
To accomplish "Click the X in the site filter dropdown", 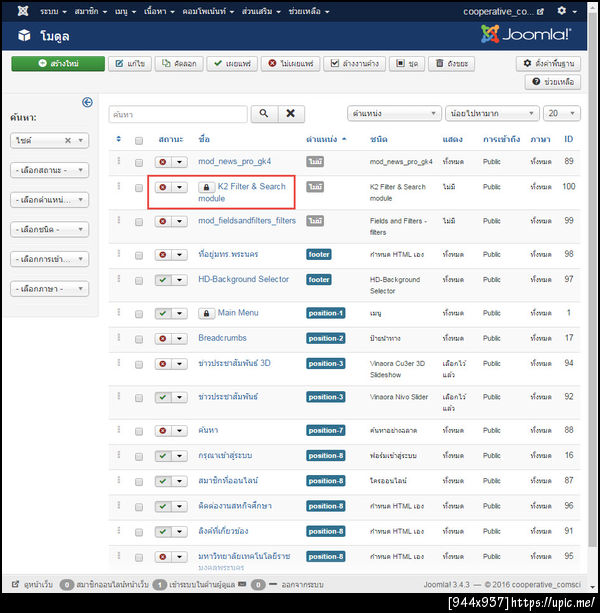I will pos(68,140).
